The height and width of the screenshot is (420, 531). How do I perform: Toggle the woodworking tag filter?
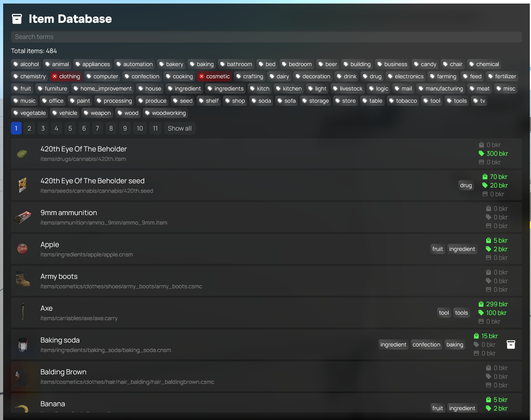coord(165,113)
